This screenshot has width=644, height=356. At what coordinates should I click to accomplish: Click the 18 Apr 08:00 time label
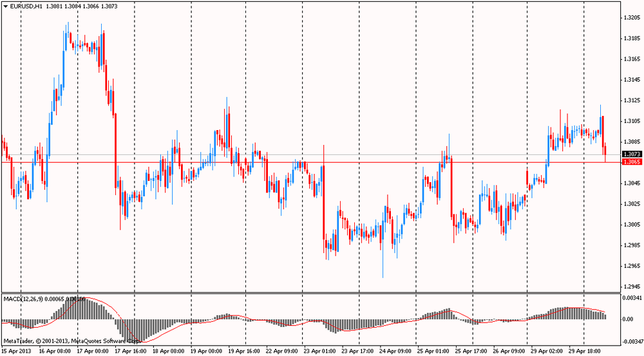point(168,351)
